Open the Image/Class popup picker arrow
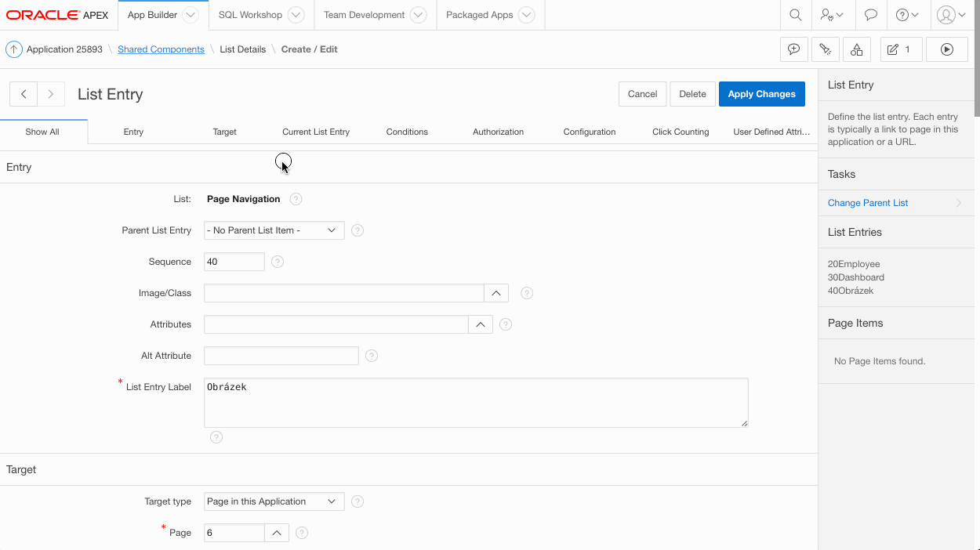Screen dimensions: 980x550 (x=496, y=293)
